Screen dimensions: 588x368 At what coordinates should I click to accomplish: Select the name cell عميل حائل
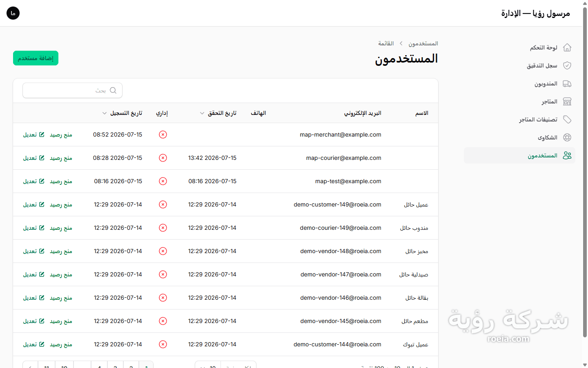pos(416,204)
